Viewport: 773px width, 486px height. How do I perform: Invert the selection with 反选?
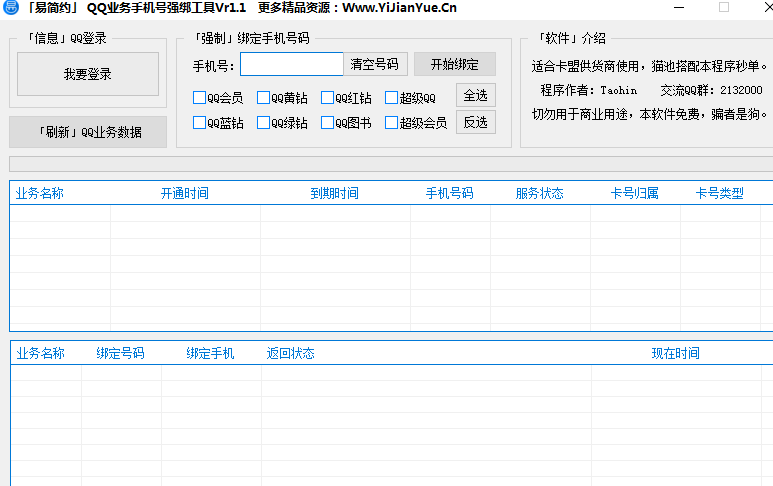tap(475, 122)
